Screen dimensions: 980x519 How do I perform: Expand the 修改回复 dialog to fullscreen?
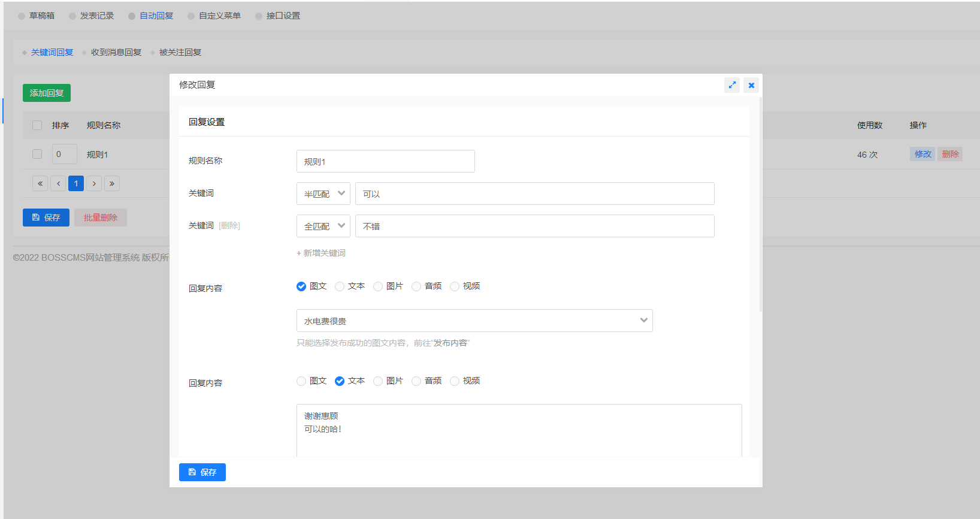pos(732,85)
